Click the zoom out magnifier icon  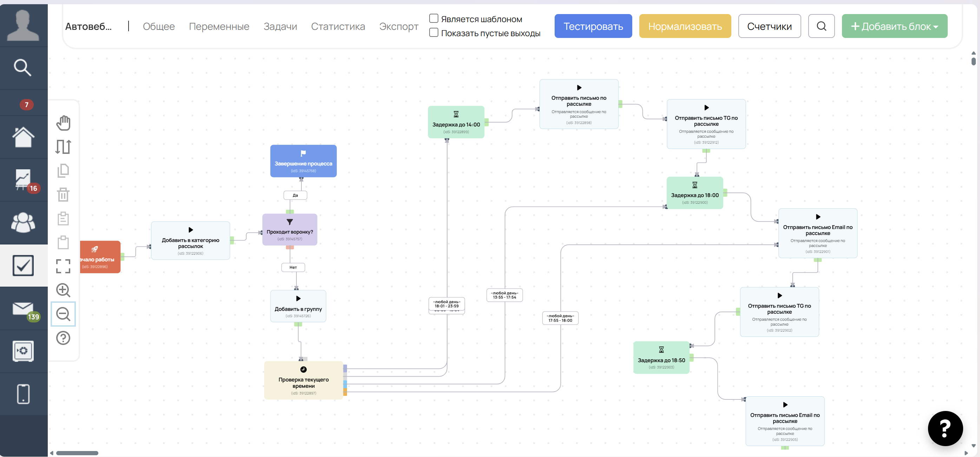[x=63, y=314]
